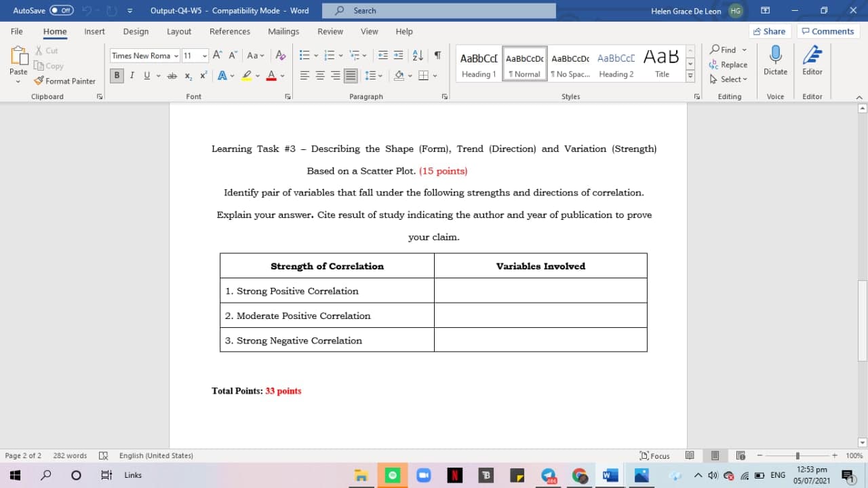Open the Dictate tool
Screen dimensions: 868x488
pos(775,61)
